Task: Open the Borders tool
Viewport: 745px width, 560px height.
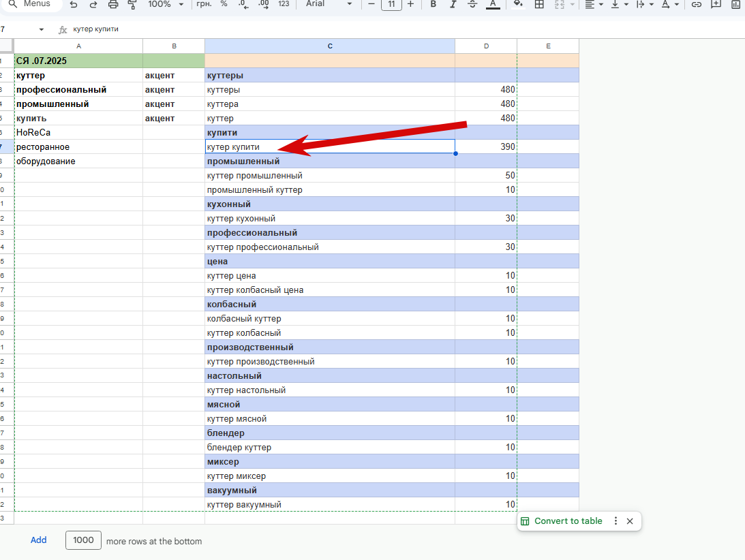Action: (539, 4)
